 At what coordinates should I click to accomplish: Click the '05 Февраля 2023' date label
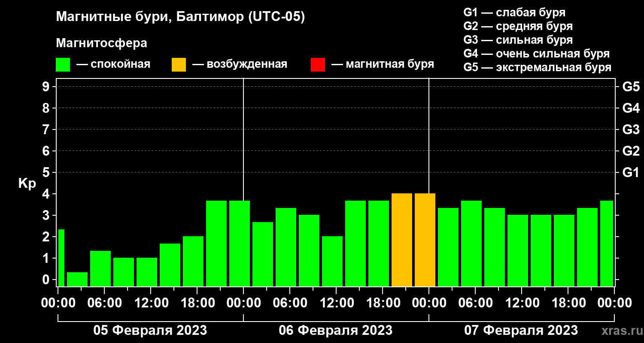click(x=150, y=331)
